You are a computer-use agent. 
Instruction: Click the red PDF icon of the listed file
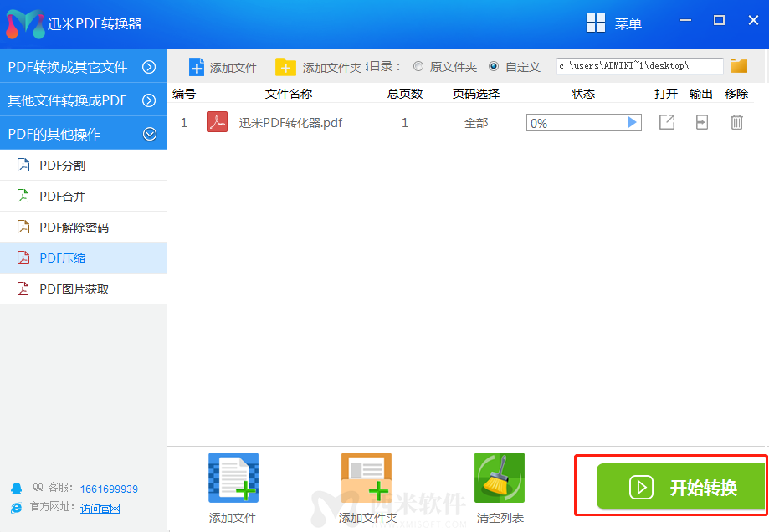point(218,123)
